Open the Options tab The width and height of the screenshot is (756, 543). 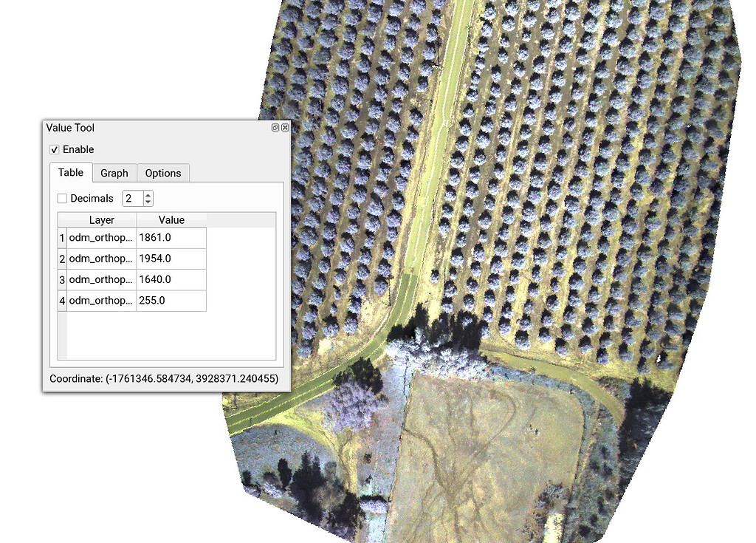pos(163,173)
